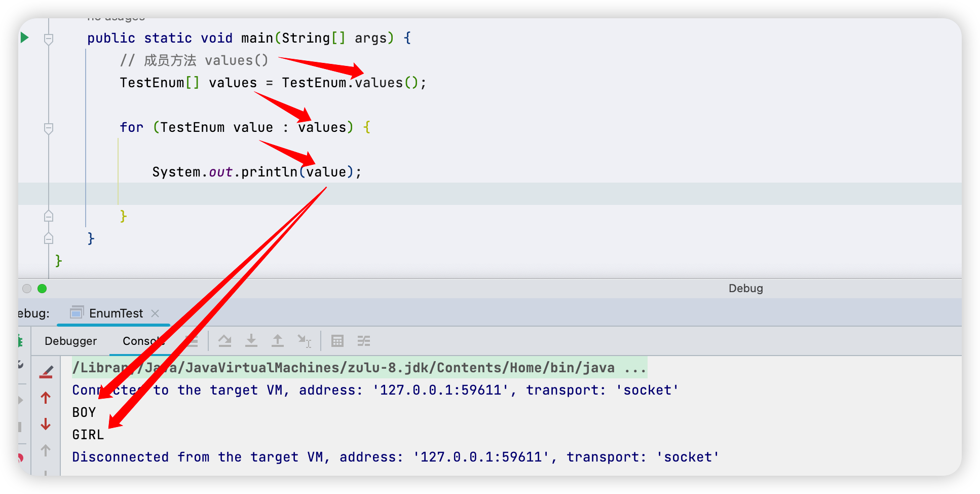The image size is (980, 494).
Task: Click the comment line '// 成员方法 values()'
Action: point(194,60)
